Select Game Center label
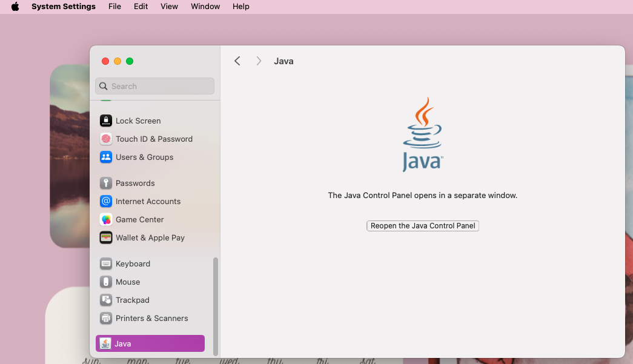The height and width of the screenshot is (364, 633). point(140,219)
